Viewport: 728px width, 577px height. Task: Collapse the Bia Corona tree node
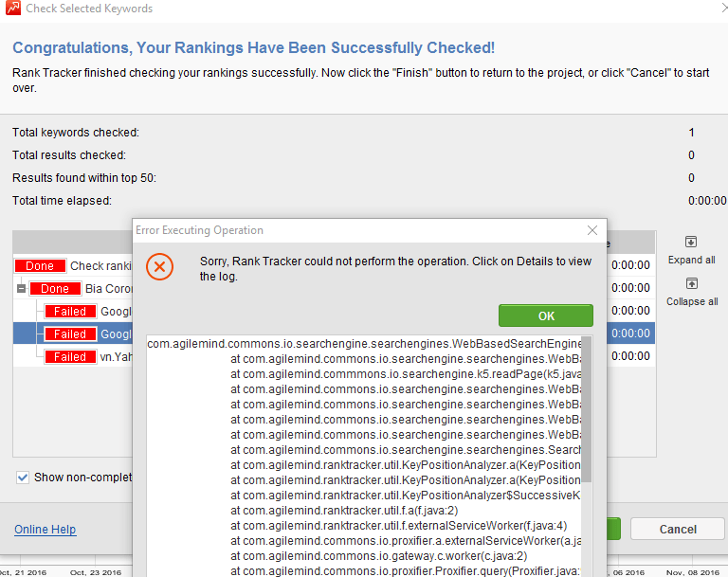click(22, 289)
